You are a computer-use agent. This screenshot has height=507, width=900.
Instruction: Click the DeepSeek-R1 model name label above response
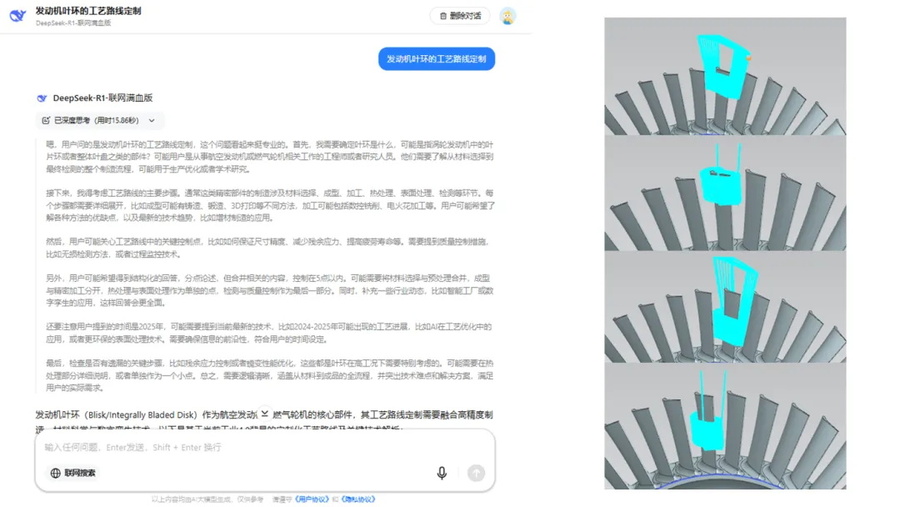tap(103, 98)
